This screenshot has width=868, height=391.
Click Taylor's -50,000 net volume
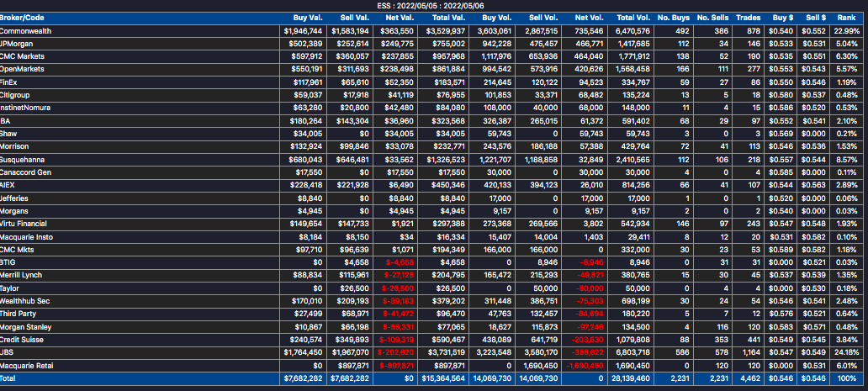[x=589, y=288]
